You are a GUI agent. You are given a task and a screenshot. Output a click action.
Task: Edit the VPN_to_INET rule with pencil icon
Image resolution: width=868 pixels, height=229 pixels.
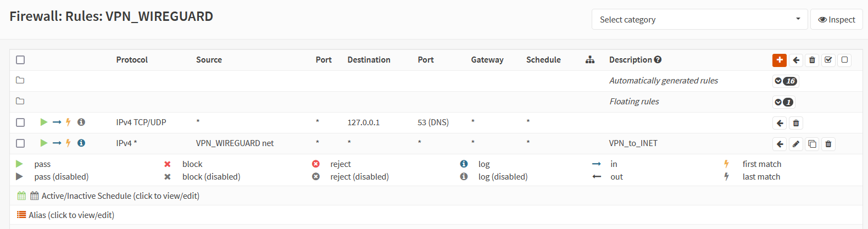(795, 144)
